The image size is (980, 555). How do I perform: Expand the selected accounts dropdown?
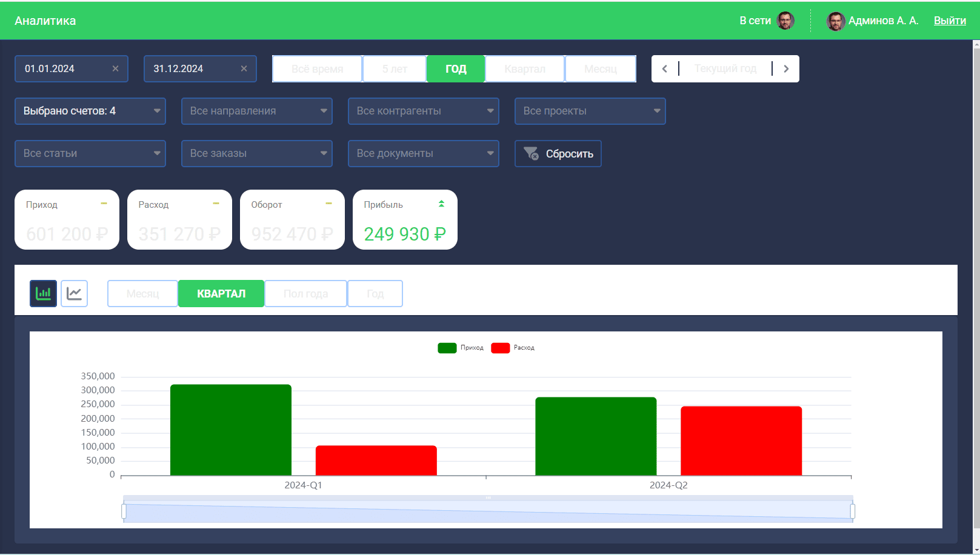pyautogui.click(x=90, y=111)
